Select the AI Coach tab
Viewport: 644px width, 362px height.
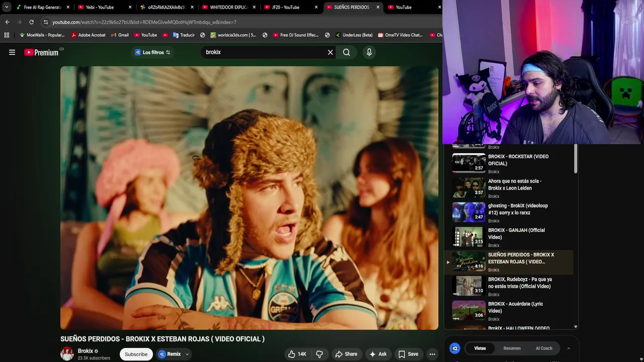pos(544,348)
